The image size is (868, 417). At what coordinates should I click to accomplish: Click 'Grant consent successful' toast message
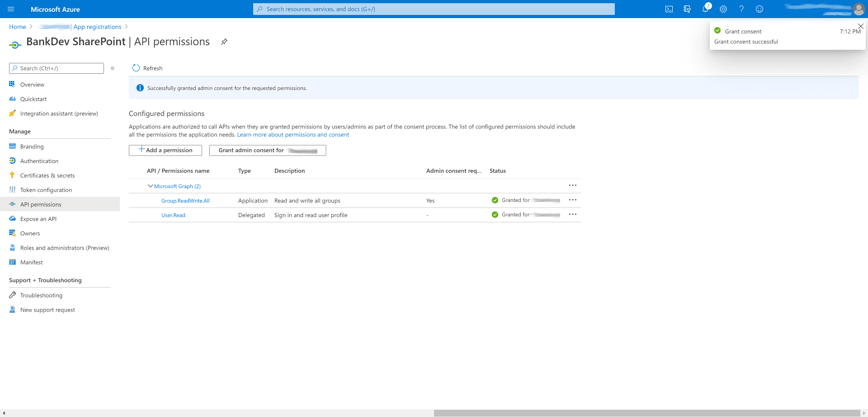[x=746, y=42]
